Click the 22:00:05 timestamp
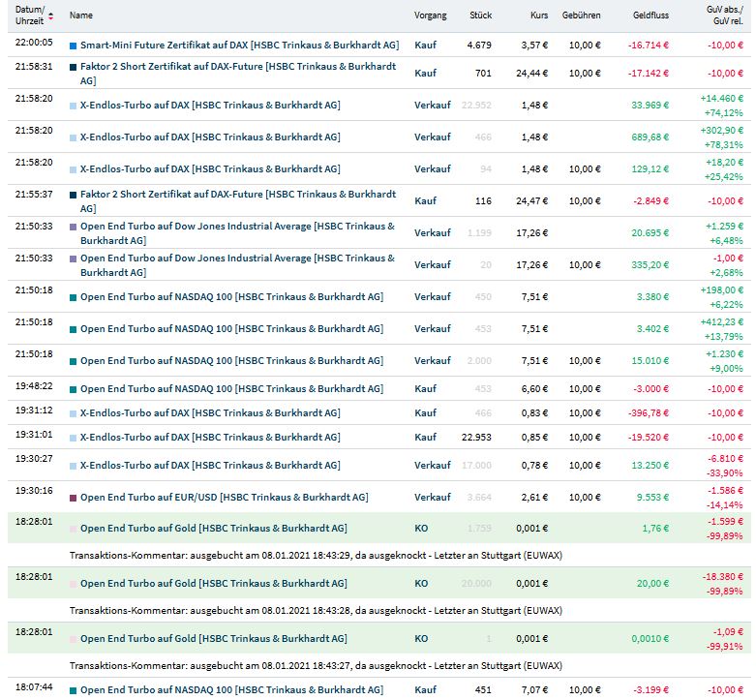The width and height of the screenshot is (756, 700). pos(34,43)
